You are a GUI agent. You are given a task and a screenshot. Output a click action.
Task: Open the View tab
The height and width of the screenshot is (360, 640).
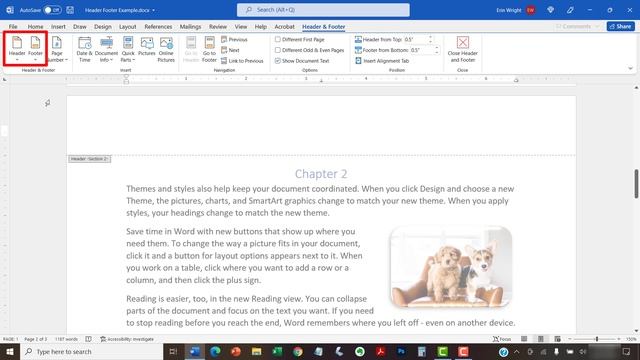coord(241,27)
